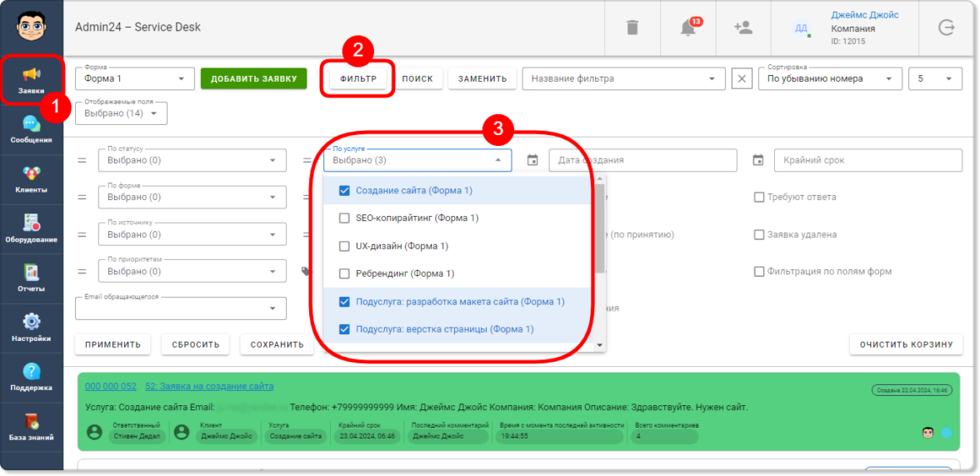This screenshot has width=980, height=476.
Task: Open База знаний in the sidebar menu
Action: pos(32,427)
